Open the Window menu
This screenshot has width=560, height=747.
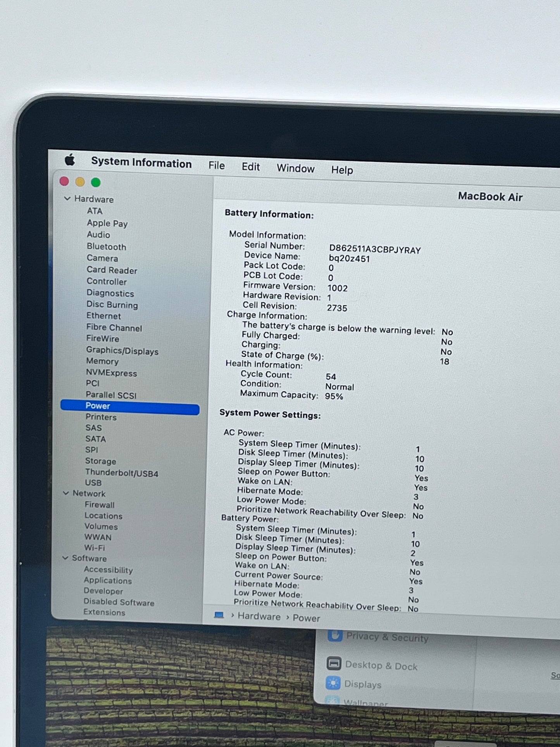click(296, 168)
